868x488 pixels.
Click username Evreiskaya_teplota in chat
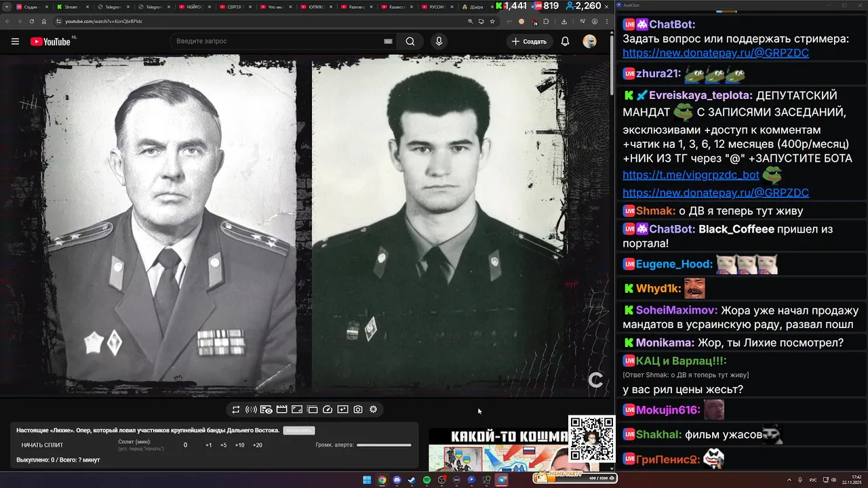pyautogui.click(x=701, y=96)
